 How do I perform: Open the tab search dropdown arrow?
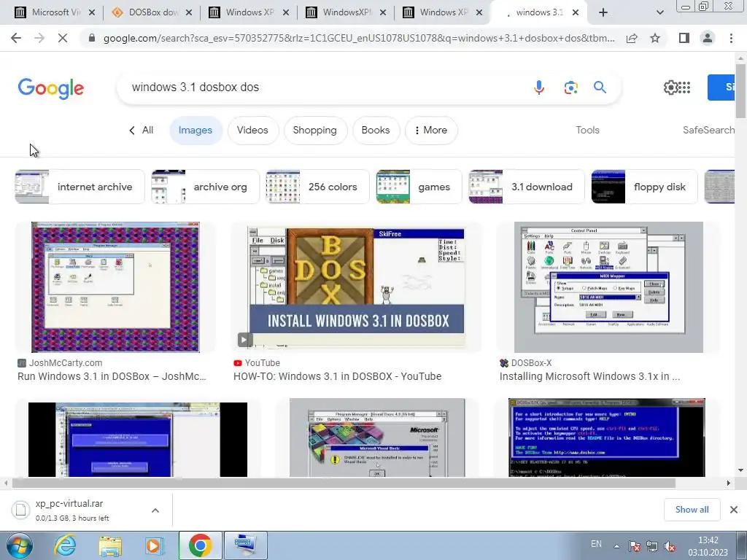click(x=659, y=12)
